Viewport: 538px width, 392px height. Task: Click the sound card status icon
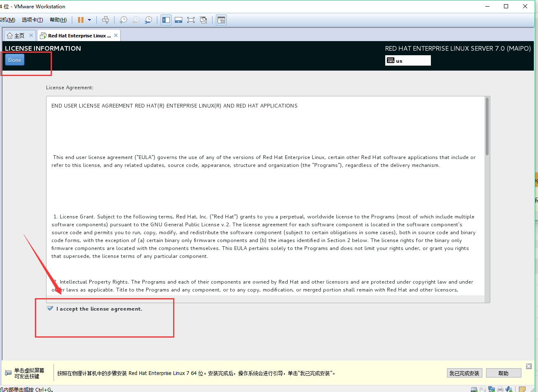click(x=509, y=390)
